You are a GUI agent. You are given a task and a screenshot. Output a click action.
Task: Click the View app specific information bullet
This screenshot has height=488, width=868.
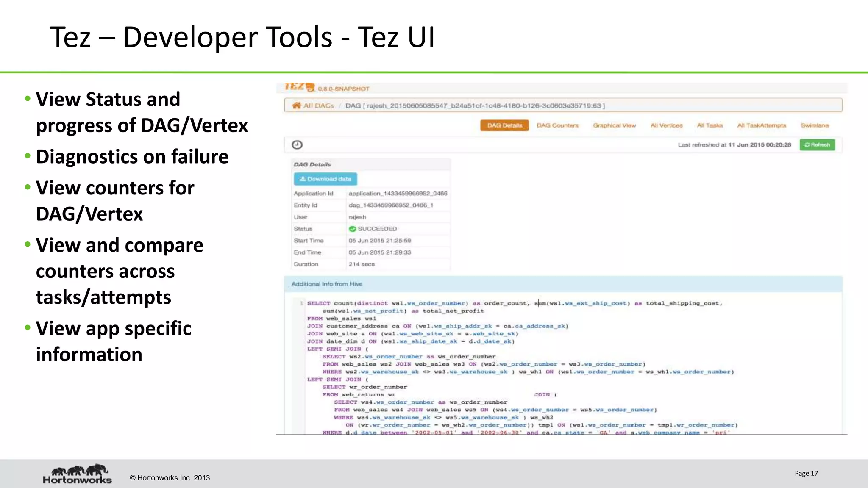pos(114,341)
